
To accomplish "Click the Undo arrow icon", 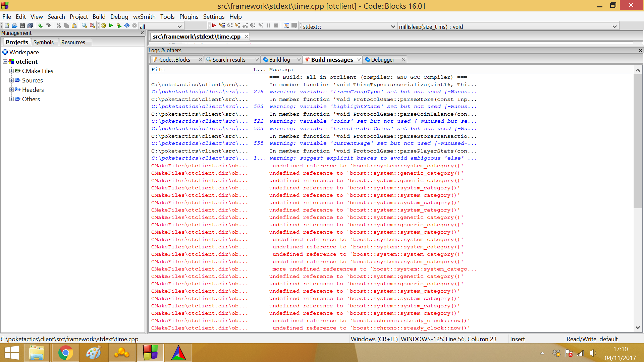I will pos(40,25).
